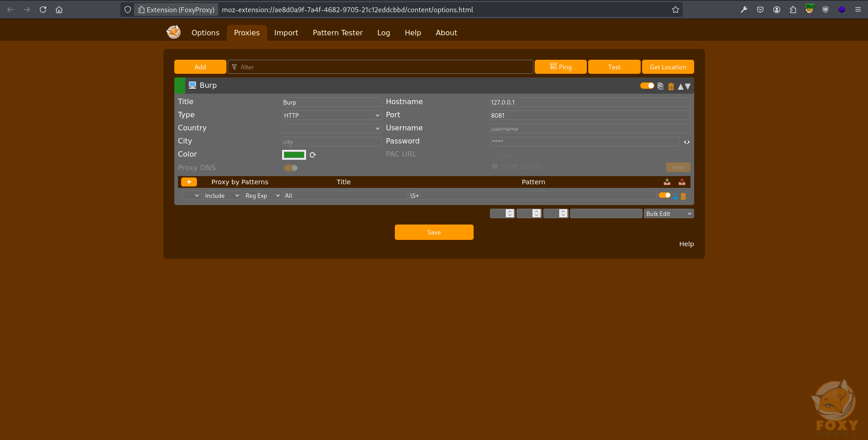Click the purple diamond extension icon
Screen dimensions: 868x440
(842, 10)
